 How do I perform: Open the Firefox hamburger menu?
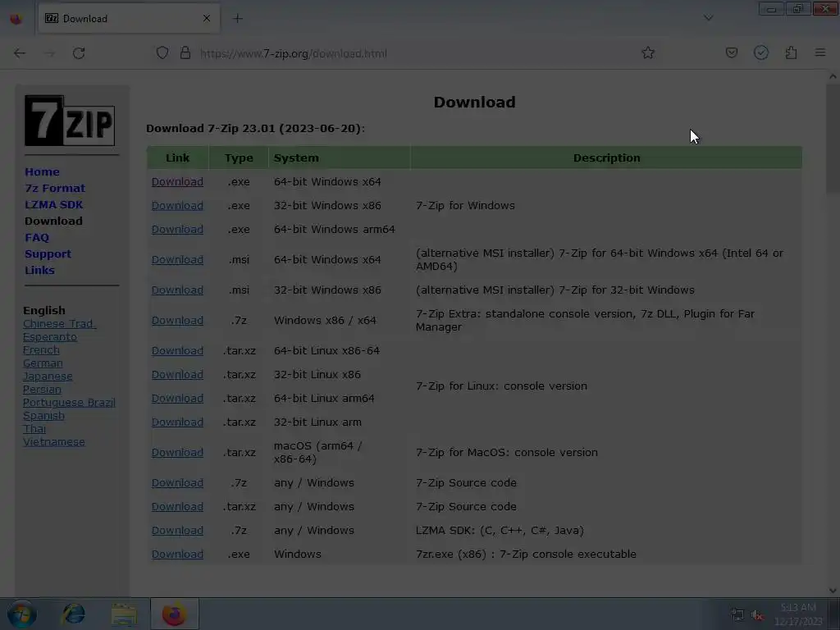(820, 52)
